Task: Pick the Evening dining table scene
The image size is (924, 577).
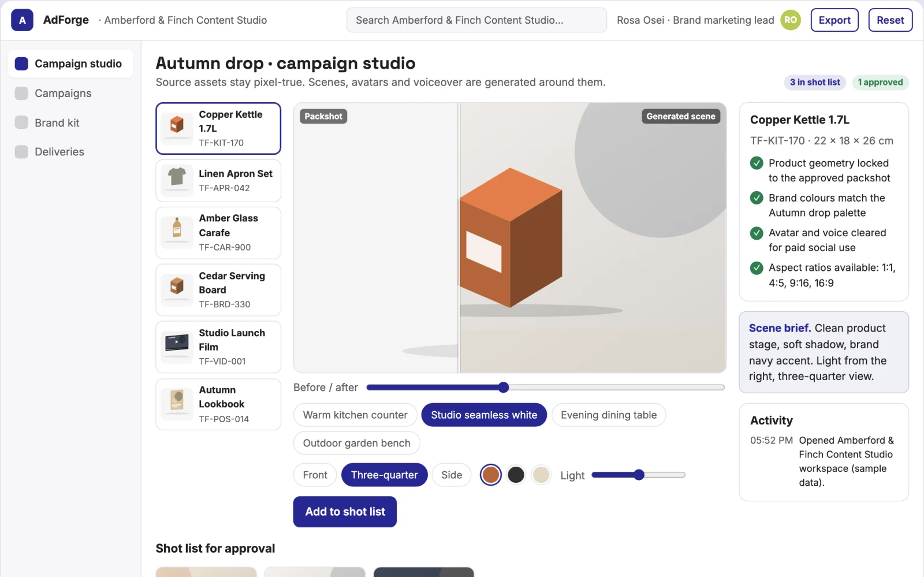Action: pos(609,415)
